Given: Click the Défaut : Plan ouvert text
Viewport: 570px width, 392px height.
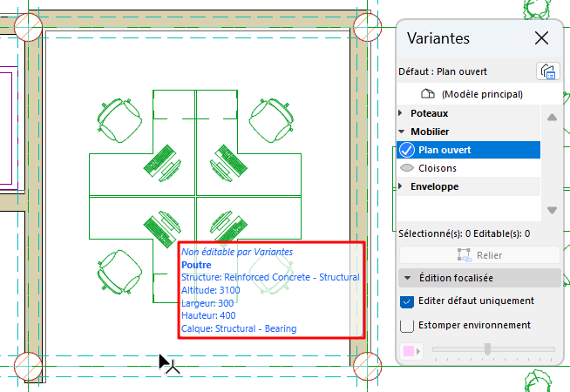Looking at the screenshot, I should tap(443, 71).
